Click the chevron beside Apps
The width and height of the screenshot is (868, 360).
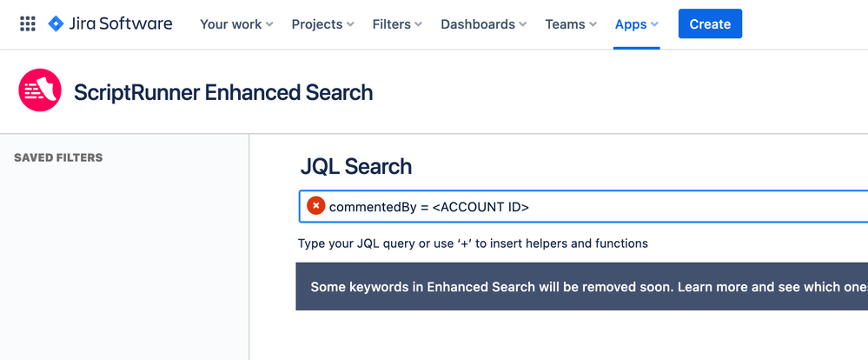(x=654, y=25)
